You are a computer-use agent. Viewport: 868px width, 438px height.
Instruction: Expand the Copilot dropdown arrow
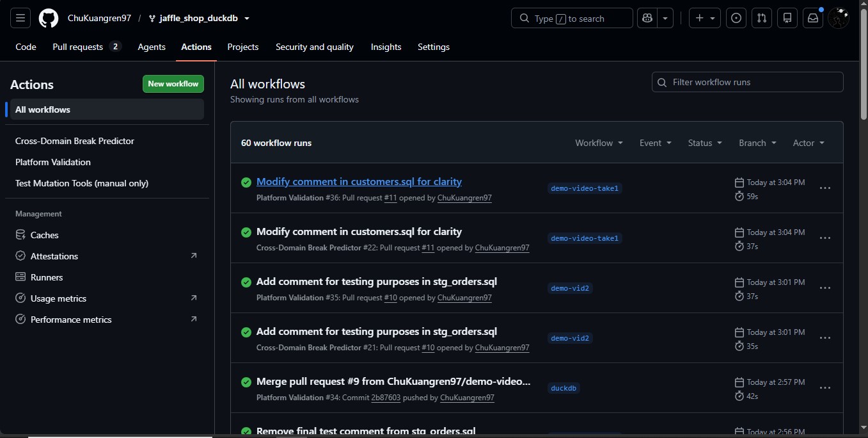[666, 18]
